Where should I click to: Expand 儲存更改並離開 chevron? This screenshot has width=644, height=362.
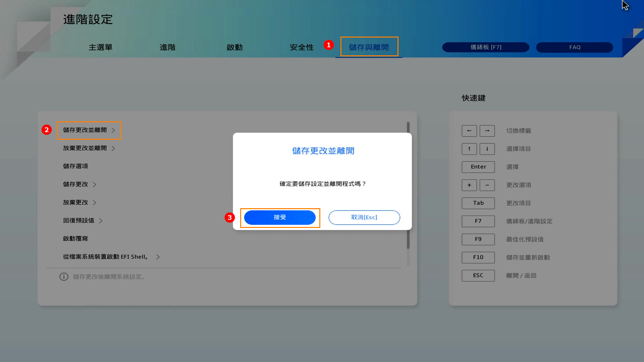pyautogui.click(x=113, y=130)
